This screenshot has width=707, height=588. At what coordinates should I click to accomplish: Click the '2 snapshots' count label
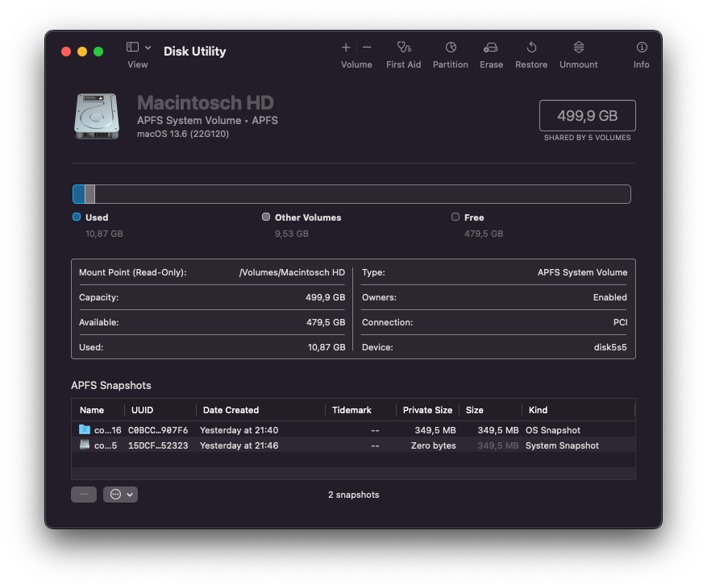click(x=353, y=495)
